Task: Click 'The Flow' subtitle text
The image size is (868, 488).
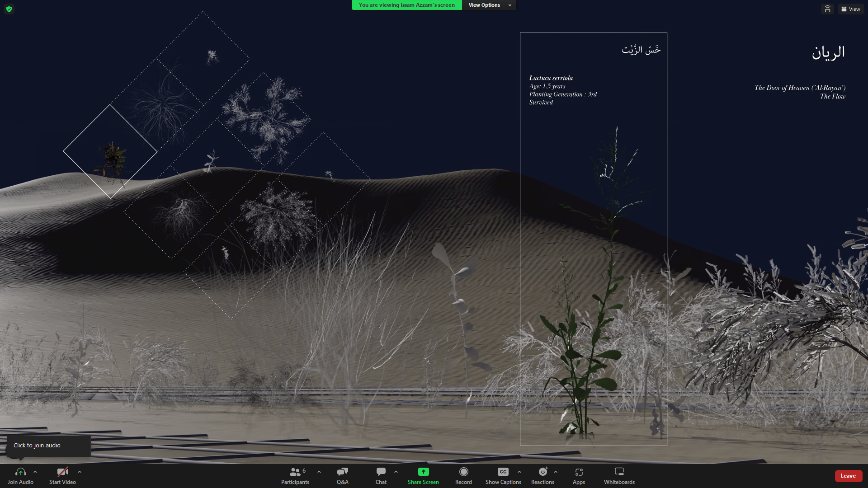Action: coord(832,96)
